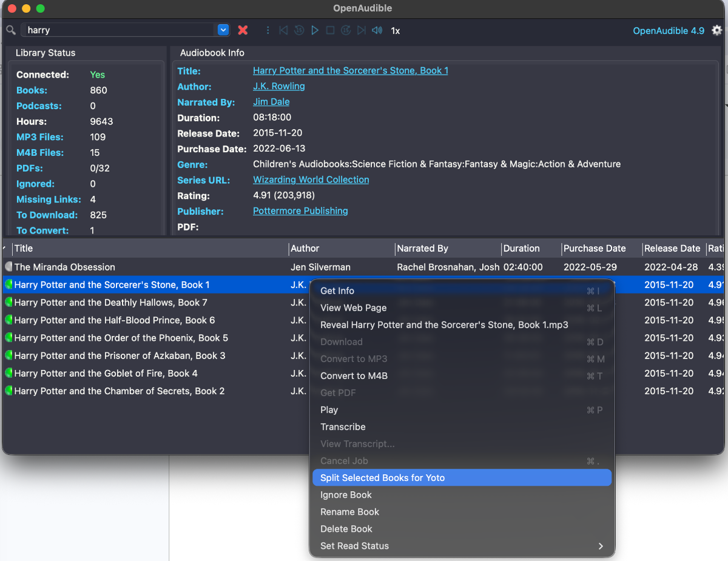Screen dimensions: 728x561
Task: Sort the list by Title column
Action: [150, 249]
